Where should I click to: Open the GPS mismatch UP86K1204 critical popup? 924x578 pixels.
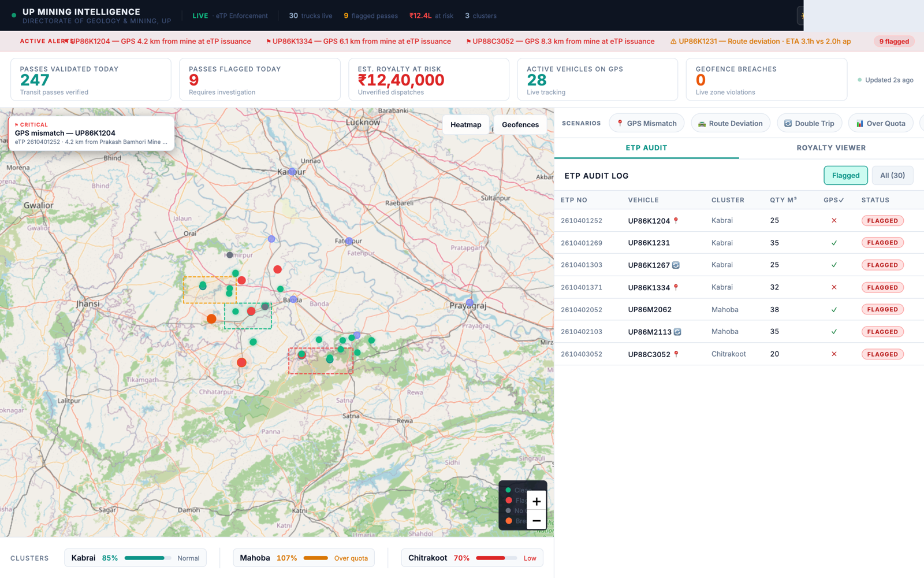[x=91, y=134]
